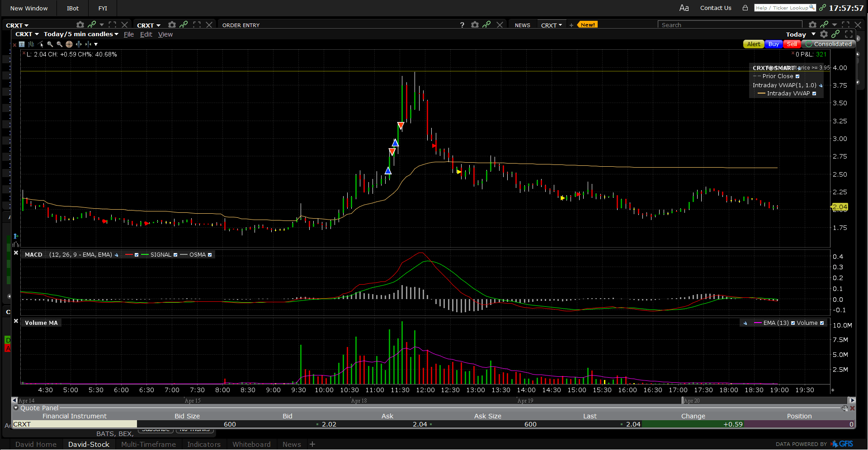Image resolution: width=868 pixels, height=450 pixels.
Task: Toggle the OSMA histogram checkbox
Action: click(210, 255)
